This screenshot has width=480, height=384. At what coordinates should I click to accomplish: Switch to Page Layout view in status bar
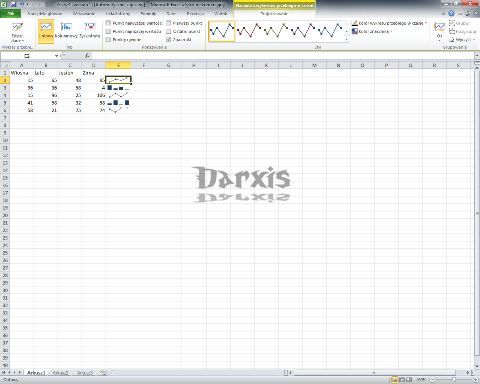point(402,380)
